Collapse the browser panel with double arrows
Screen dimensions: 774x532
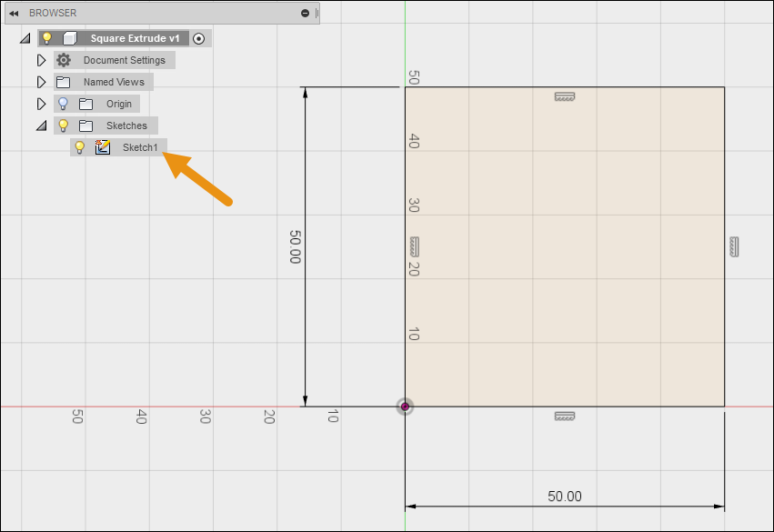pos(14,14)
